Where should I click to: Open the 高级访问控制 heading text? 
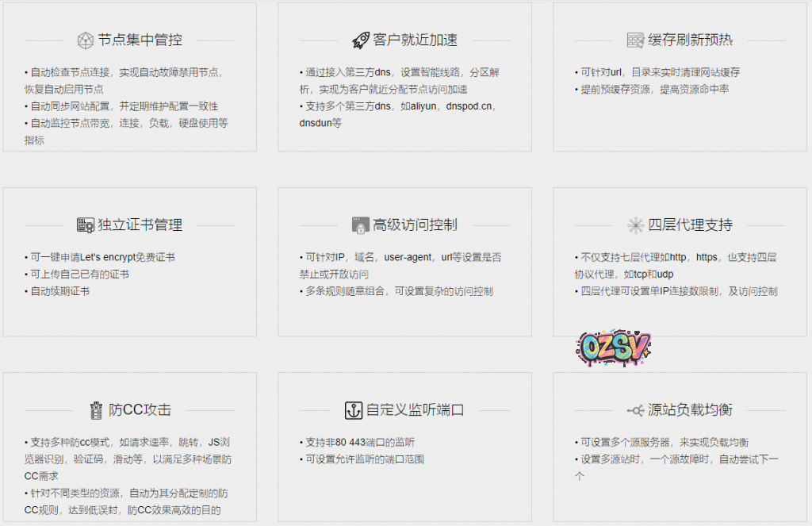coord(416,225)
